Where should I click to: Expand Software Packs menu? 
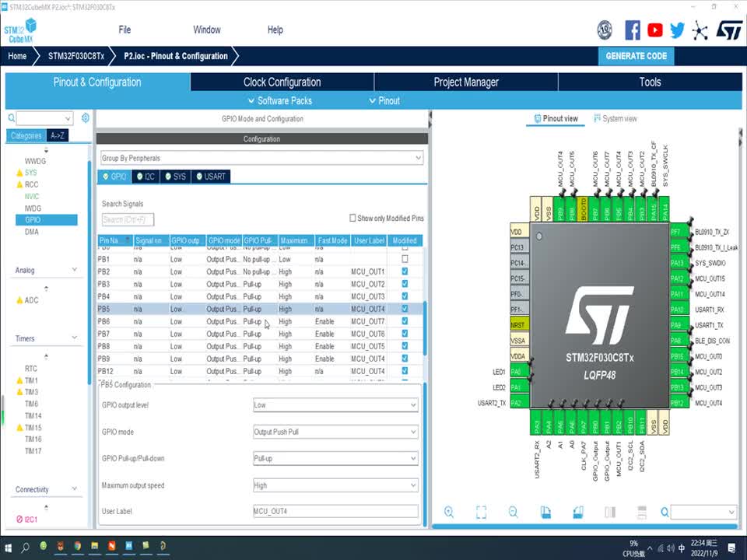[280, 100]
